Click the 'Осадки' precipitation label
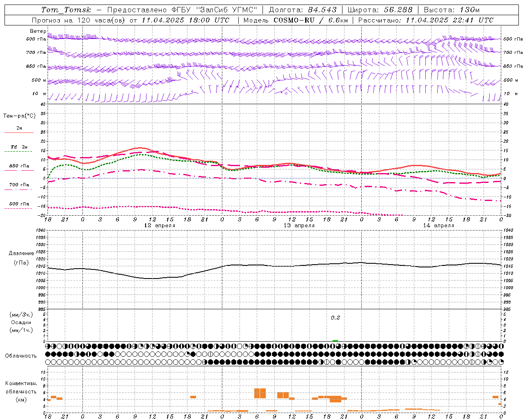This screenshot has height=420, width=525. [21, 322]
